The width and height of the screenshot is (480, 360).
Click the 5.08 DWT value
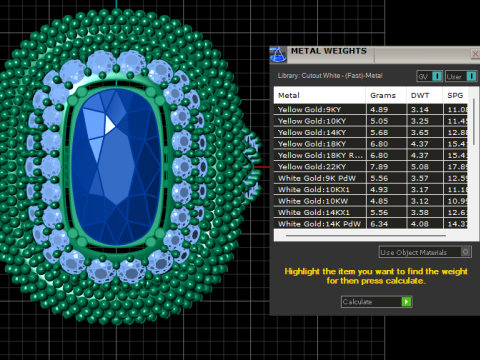tap(420, 167)
